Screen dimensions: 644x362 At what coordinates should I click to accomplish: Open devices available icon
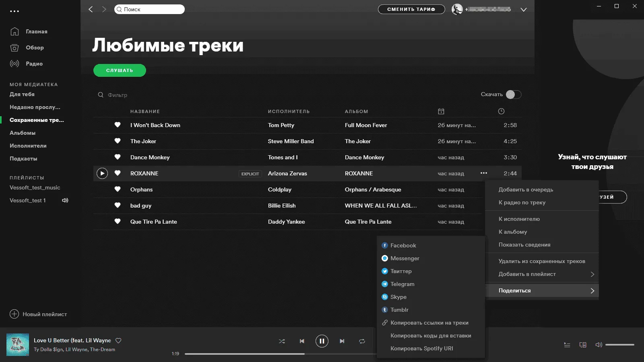(583, 345)
